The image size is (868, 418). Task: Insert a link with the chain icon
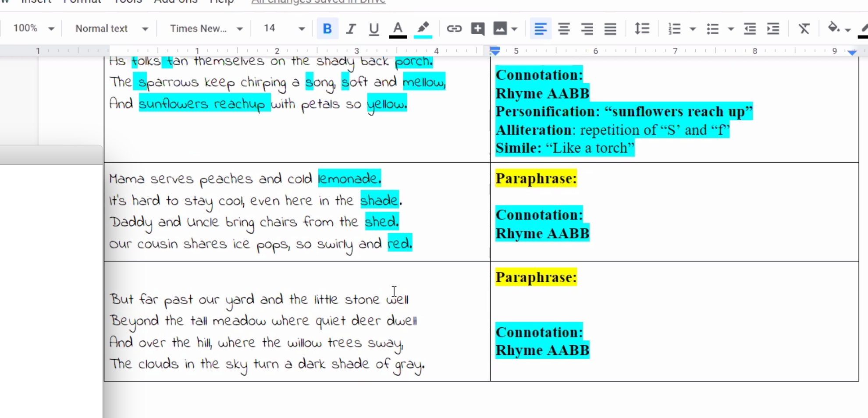pyautogui.click(x=454, y=29)
